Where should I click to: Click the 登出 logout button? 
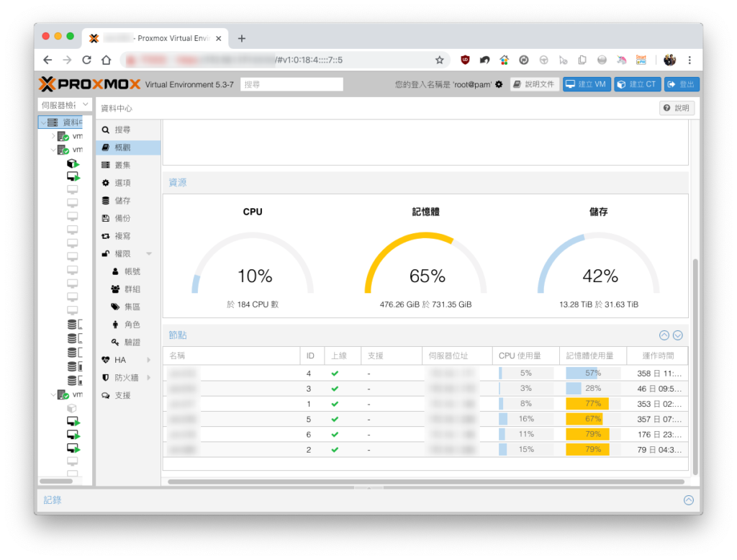coord(682,84)
